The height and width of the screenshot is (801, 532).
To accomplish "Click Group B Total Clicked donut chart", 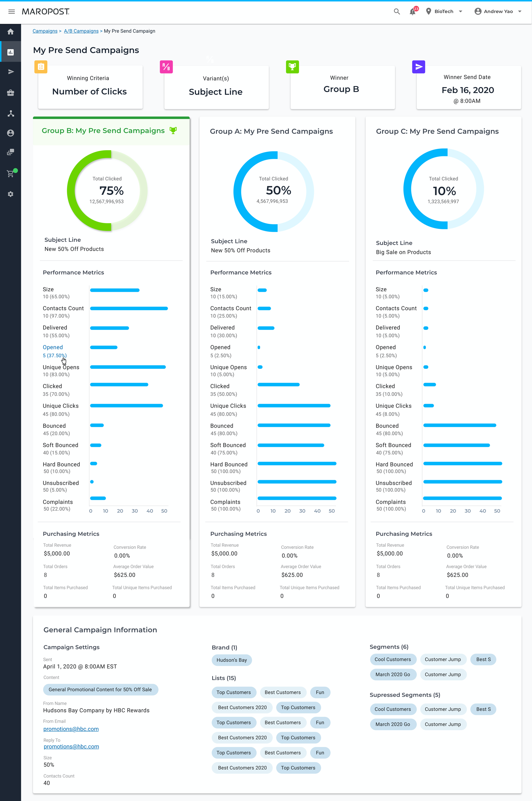I will point(107,190).
